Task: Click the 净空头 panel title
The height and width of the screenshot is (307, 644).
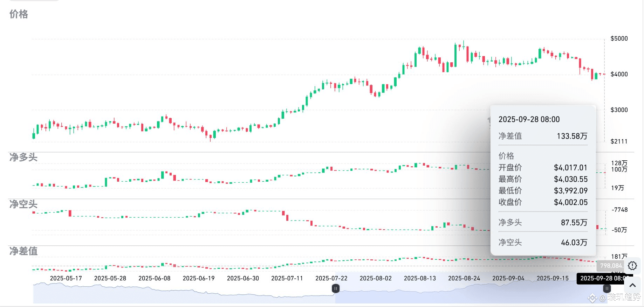Action: tap(23, 204)
